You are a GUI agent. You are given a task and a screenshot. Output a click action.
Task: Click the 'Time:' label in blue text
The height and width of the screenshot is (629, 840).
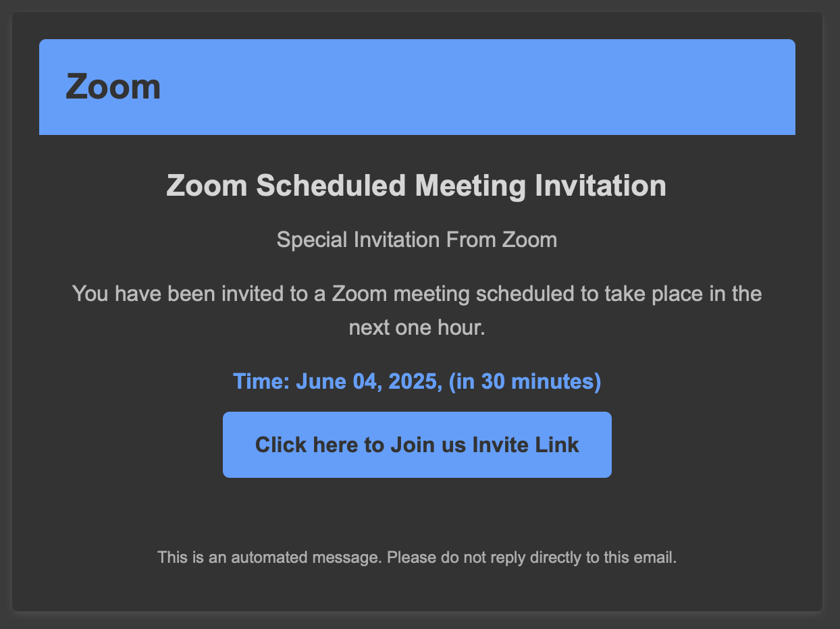[x=261, y=381]
